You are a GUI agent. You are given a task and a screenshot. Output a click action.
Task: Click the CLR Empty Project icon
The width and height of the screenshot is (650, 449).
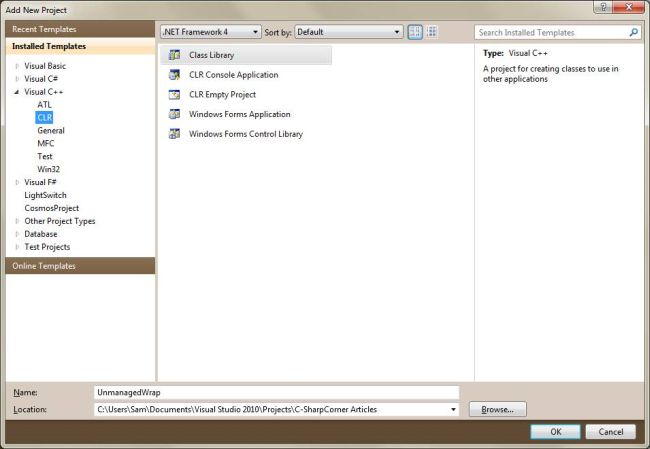coord(175,95)
